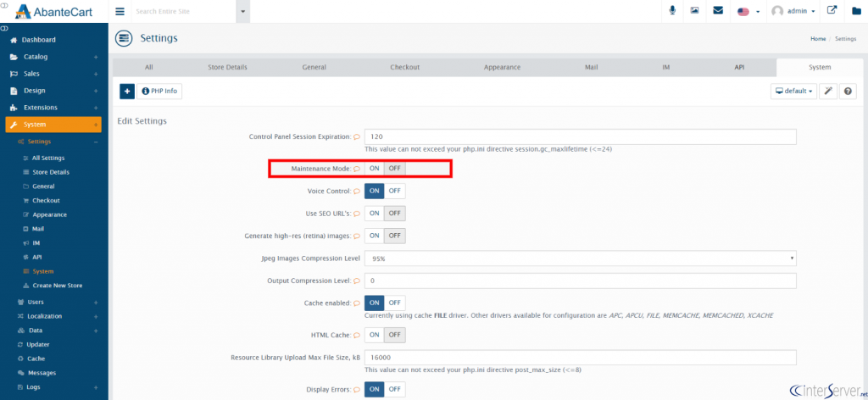The image size is (868, 400).
Task: Click Output Compression Level field
Action: 580,281
